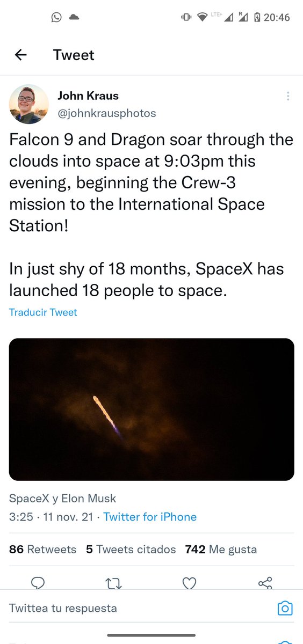The height and width of the screenshot is (644, 303).
Task: View the 5 Tweets citados list
Action: tap(131, 549)
